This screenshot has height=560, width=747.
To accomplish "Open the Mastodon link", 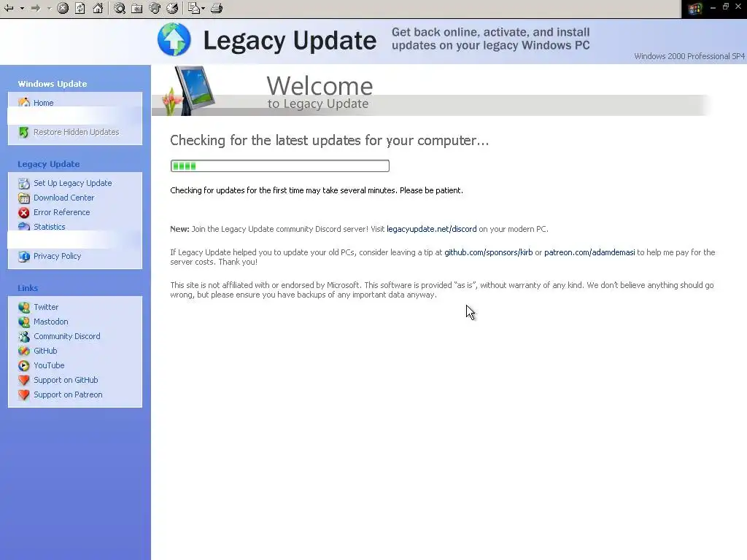I will (50, 322).
